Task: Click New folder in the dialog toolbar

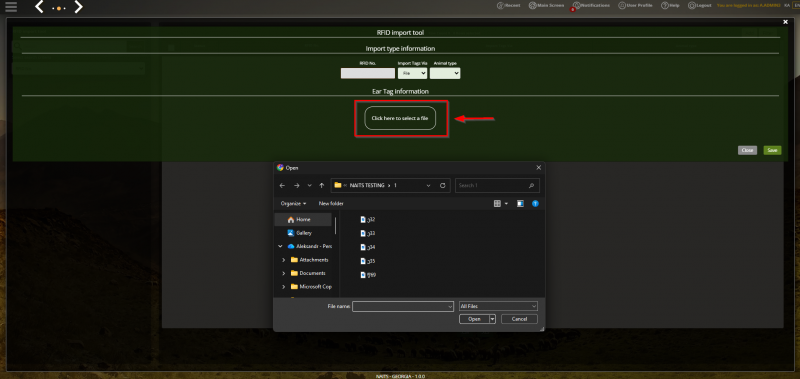Action: click(x=331, y=204)
